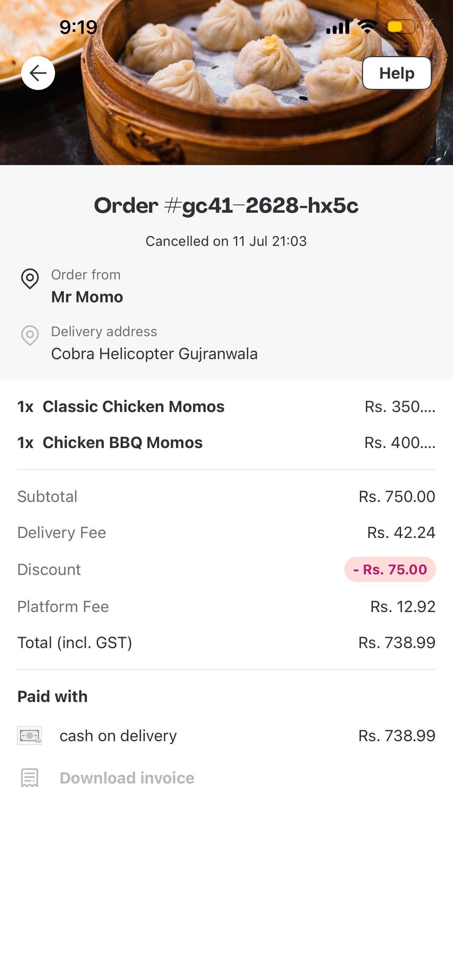The image size is (453, 980).
Task: Tap Cobra Helicopter Gujranwala address
Action: pos(155,354)
